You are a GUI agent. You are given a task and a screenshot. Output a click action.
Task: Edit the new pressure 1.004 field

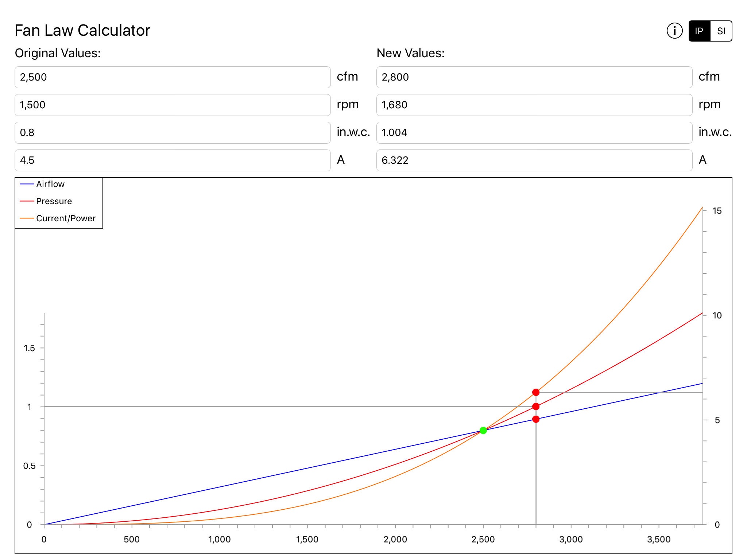[534, 133]
